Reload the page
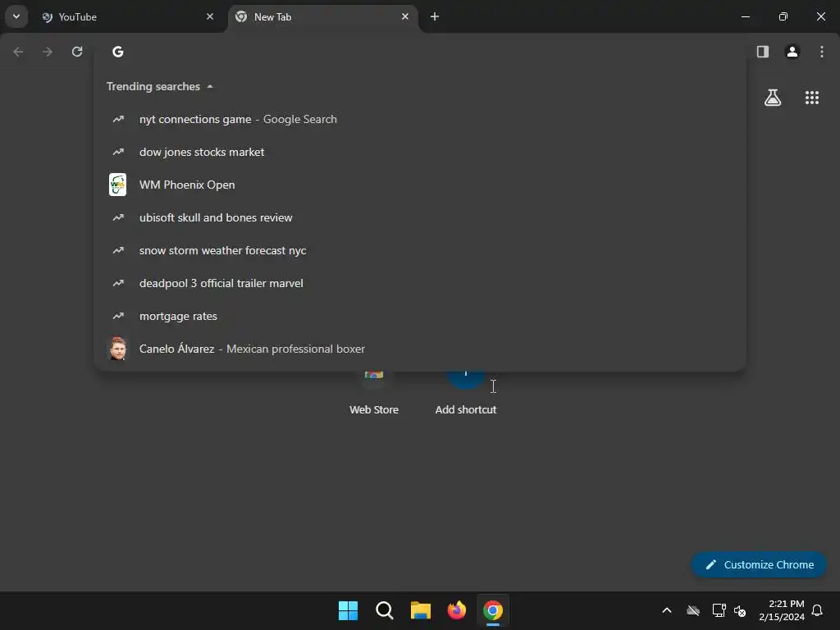Viewport: 840px width, 630px height. [x=77, y=52]
